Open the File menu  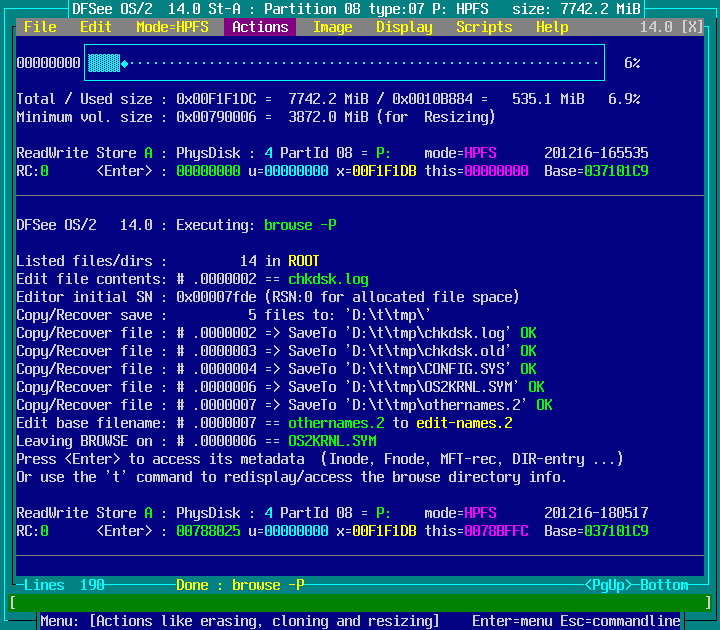click(40, 27)
